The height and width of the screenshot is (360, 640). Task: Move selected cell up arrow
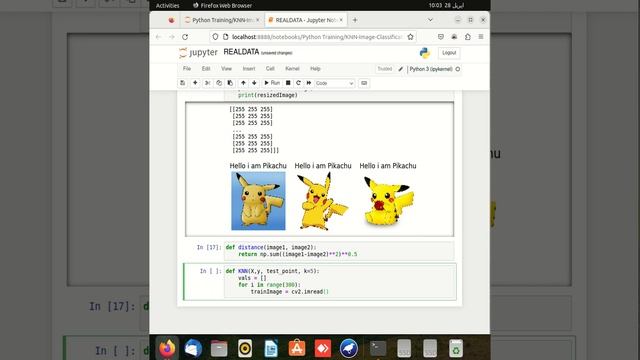click(243, 83)
